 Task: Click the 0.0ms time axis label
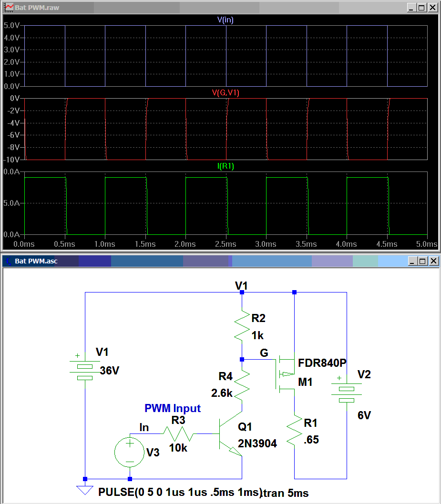pos(24,244)
